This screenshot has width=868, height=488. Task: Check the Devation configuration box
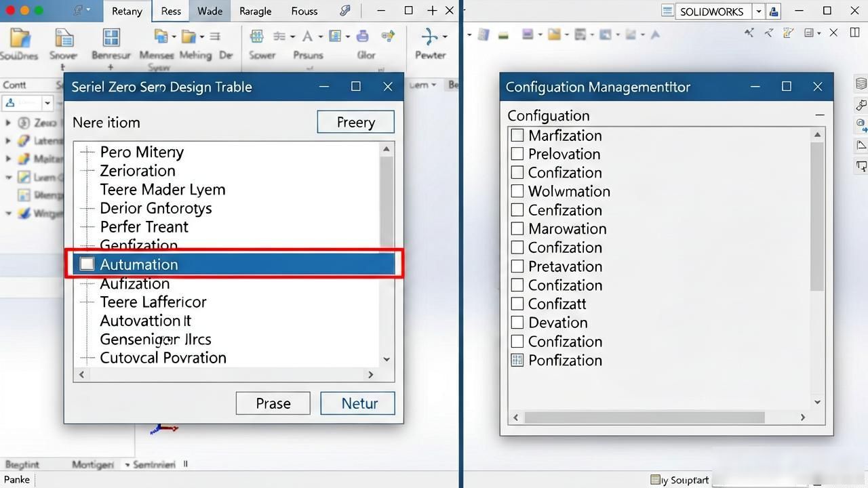coord(517,323)
